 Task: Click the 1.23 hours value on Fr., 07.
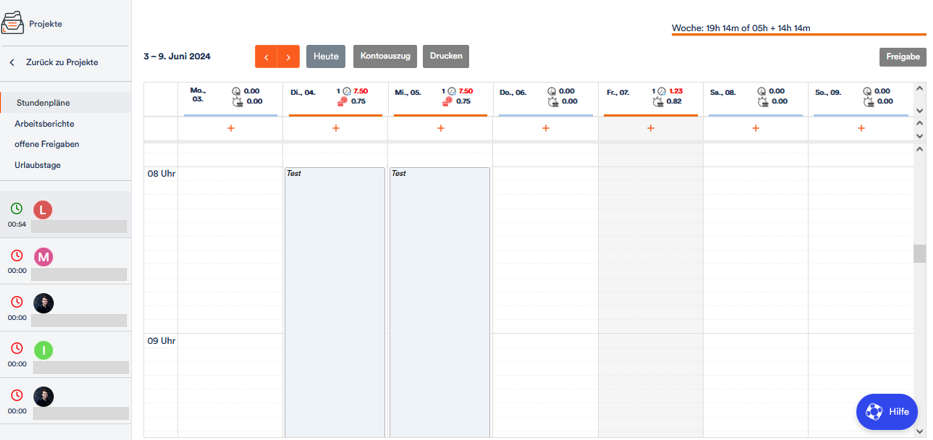coord(675,91)
